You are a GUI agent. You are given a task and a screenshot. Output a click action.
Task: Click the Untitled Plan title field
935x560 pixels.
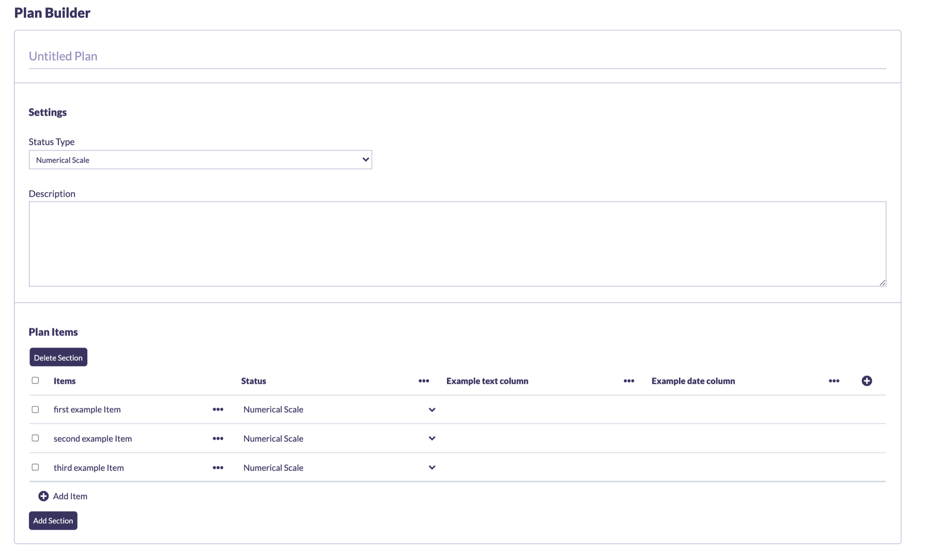coord(457,56)
